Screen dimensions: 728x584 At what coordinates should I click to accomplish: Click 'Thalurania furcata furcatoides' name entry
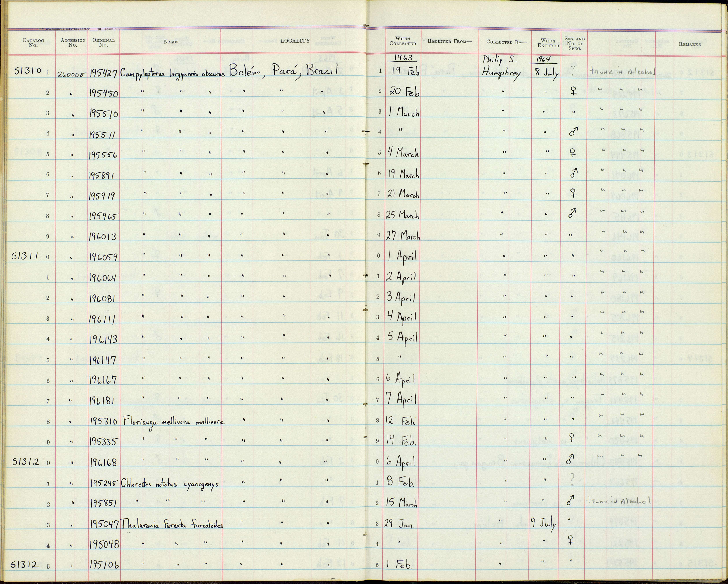tap(172, 525)
